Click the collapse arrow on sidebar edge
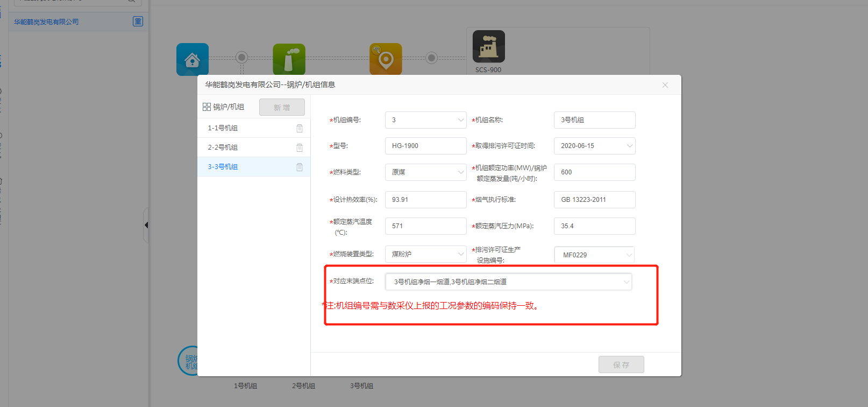 [x=146, y=225]
